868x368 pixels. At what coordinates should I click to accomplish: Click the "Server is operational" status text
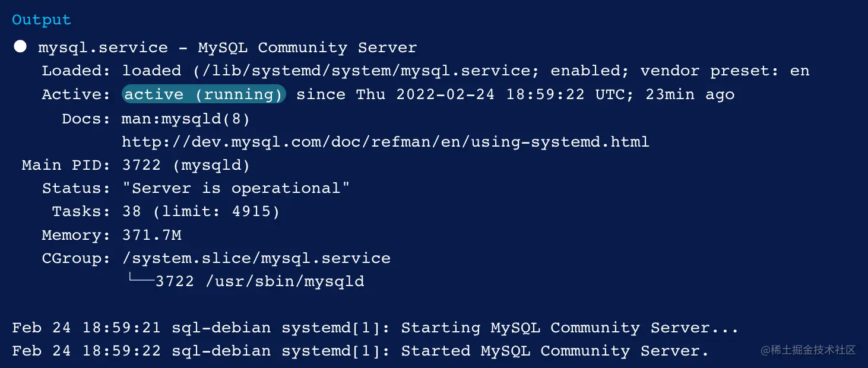coord(236,189)
